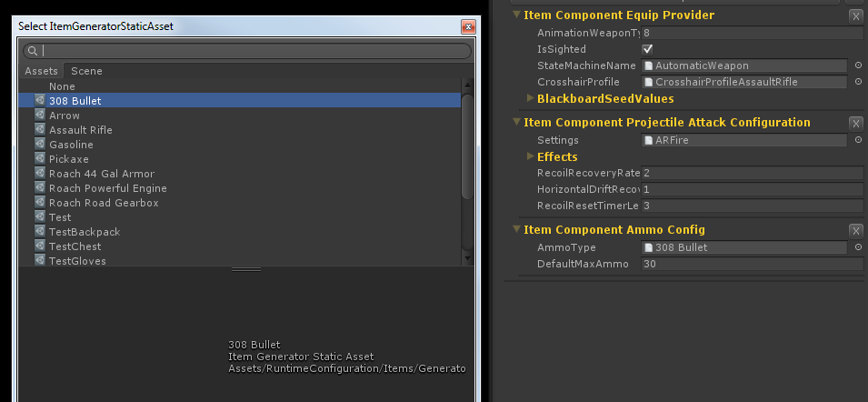Switch to the Scene tab
Viewport: 868px width, 402px height.
[x=86, y=71]
